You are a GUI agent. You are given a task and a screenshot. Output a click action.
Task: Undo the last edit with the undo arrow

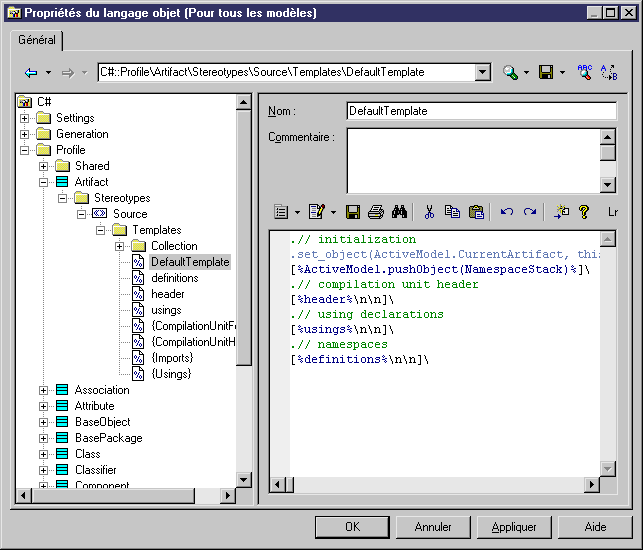tap(506, 212)
